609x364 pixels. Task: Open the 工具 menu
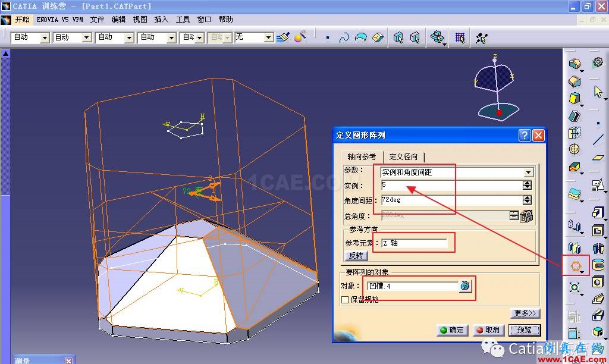click(183, 20)
